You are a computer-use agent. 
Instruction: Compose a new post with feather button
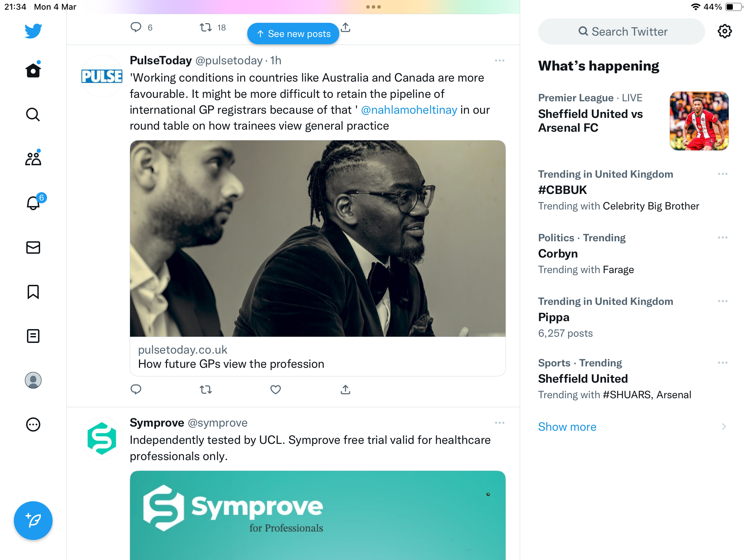point(33,521)
